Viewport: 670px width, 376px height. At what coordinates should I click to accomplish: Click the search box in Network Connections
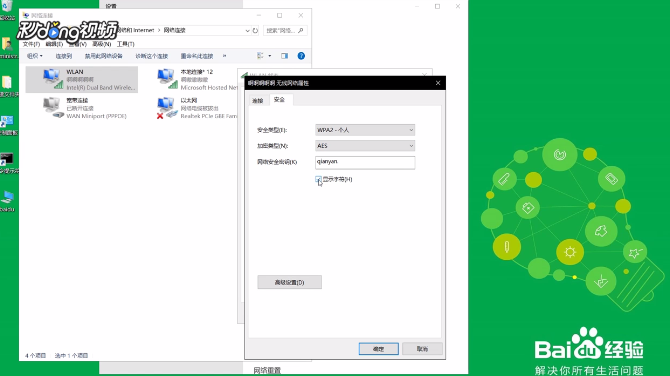285,30
